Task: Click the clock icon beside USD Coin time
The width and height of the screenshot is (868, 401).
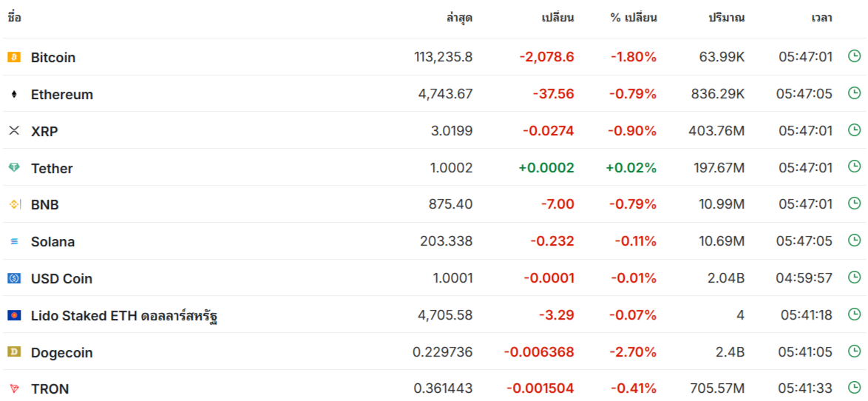Action: click(x=854, y=277)
